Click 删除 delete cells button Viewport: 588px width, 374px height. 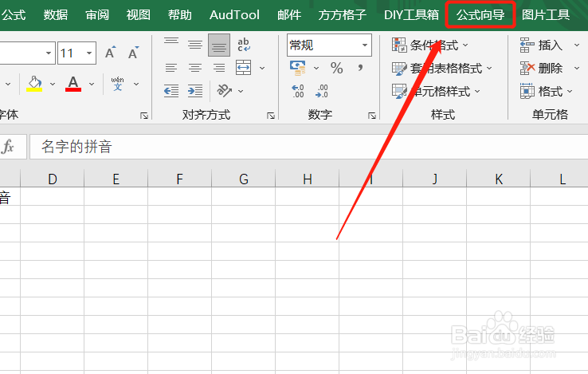(x=541, y=69)
